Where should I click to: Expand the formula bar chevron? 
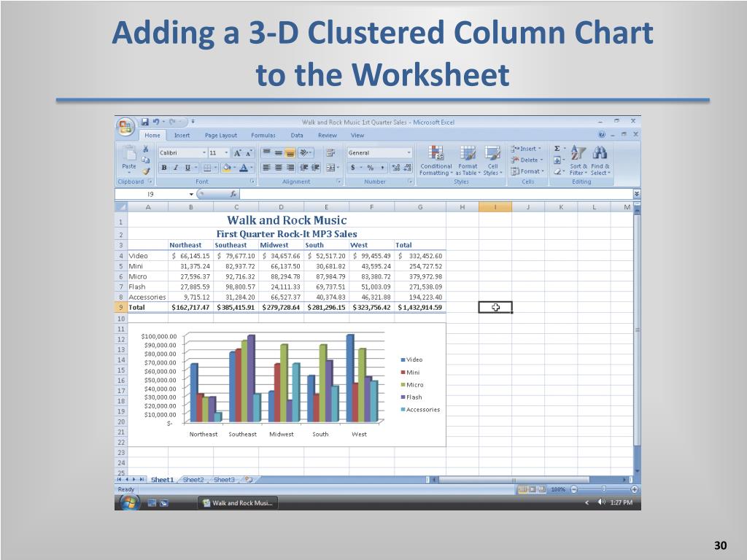point(636,194)
